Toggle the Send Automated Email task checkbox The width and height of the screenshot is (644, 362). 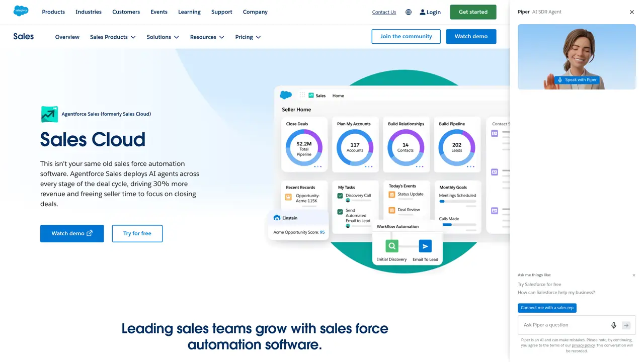[340, 212]
